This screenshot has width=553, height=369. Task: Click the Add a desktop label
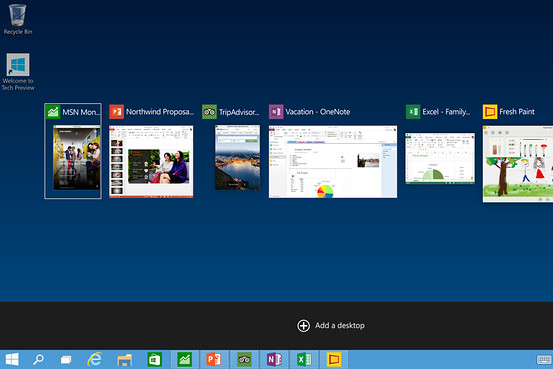340,326
